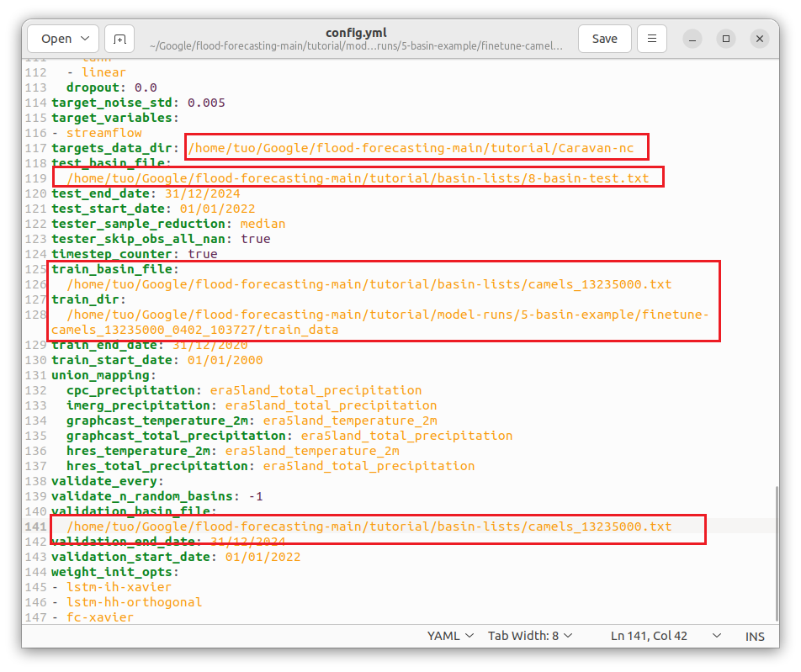The height and width of the screenshot is (672, 801).
Task: Save the config.yml file
Action: click(604, 39)
